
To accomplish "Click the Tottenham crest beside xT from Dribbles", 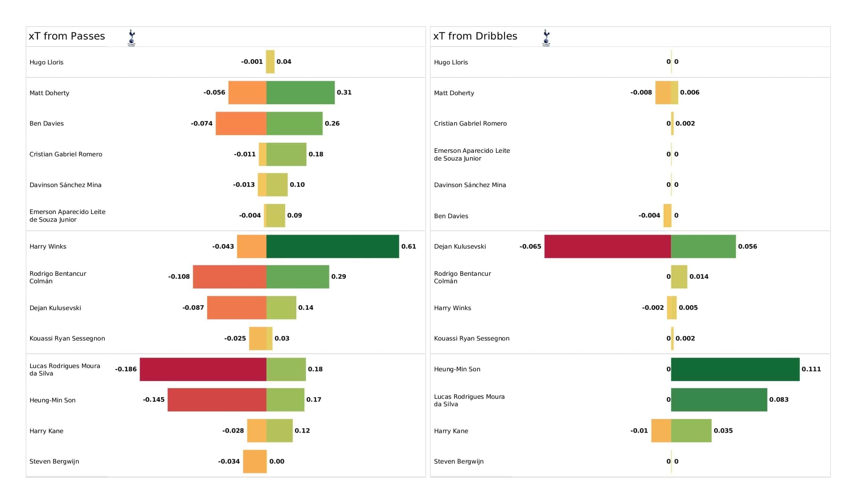I will 546,38.
